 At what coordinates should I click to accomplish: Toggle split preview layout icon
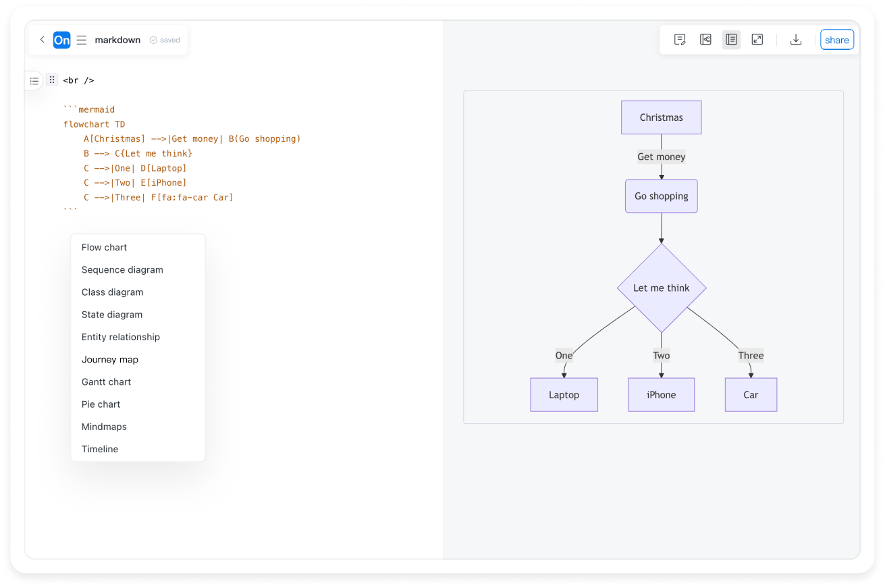[731, 40]
